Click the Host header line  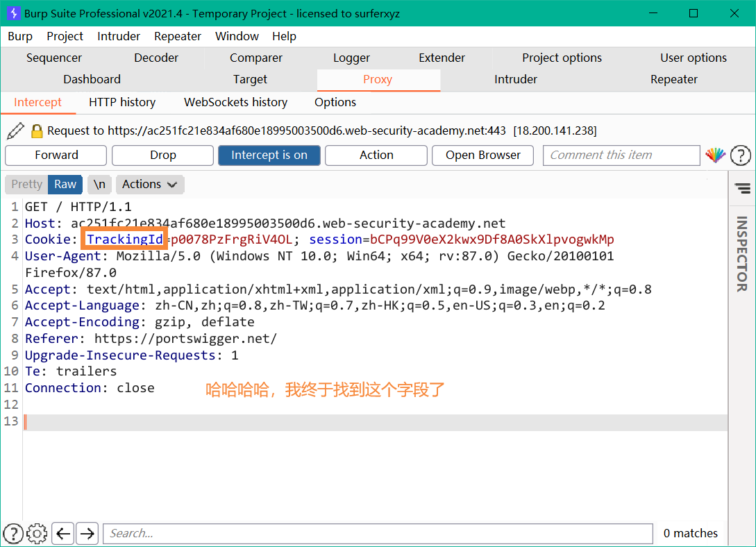click(x=265, y=223)
